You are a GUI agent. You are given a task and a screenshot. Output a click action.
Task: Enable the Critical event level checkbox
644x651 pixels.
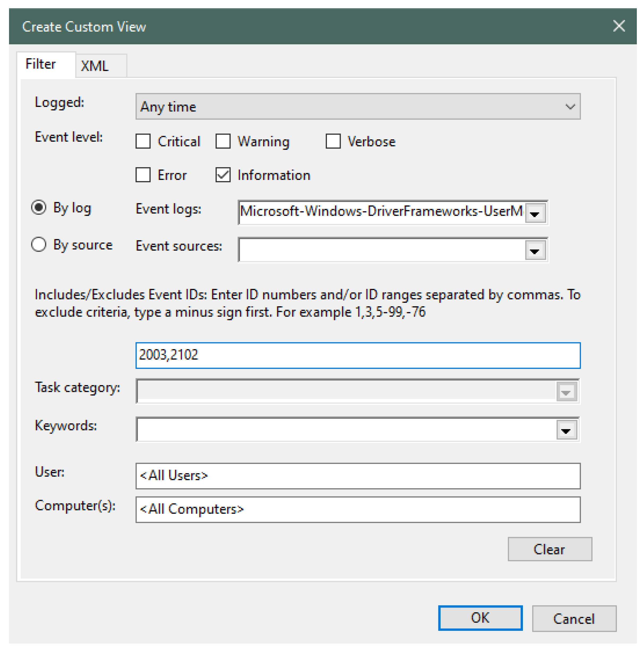tap(143, 141)
